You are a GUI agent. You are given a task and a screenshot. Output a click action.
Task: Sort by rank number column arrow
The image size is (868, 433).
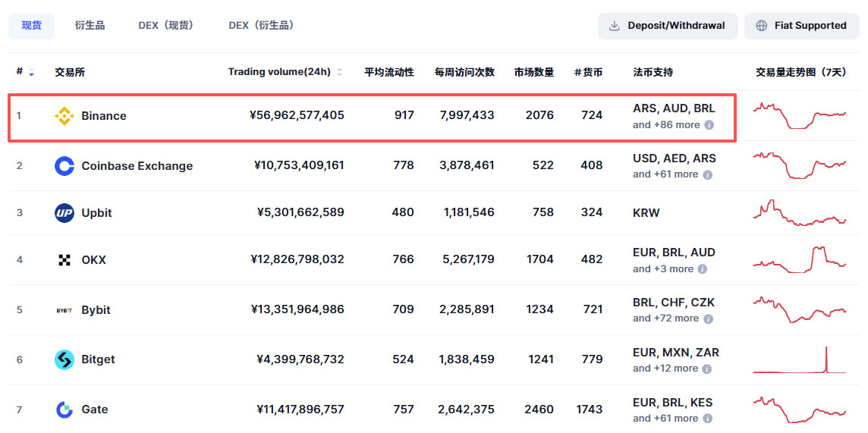(x=32, y=72)
